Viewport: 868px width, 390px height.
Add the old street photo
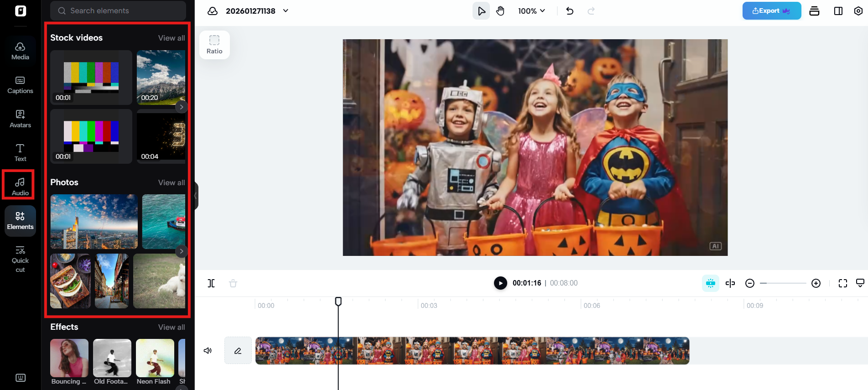[x=112, y=281]
